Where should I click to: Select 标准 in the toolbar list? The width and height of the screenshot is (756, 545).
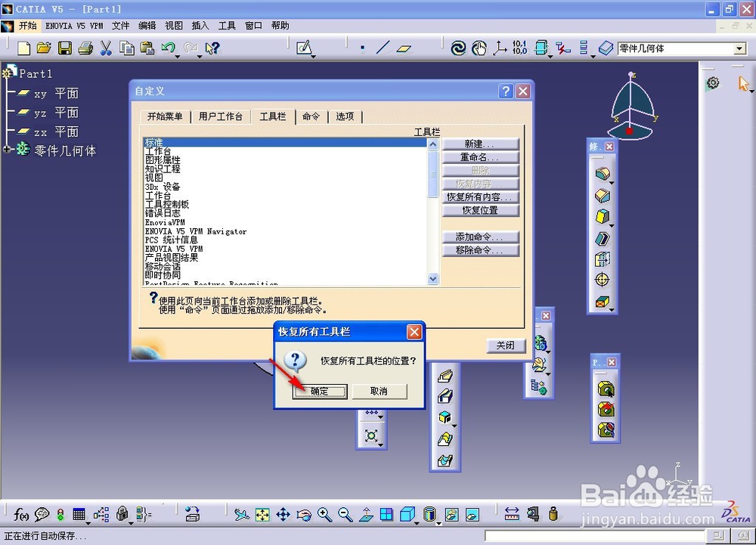click(x=285, y=143)
